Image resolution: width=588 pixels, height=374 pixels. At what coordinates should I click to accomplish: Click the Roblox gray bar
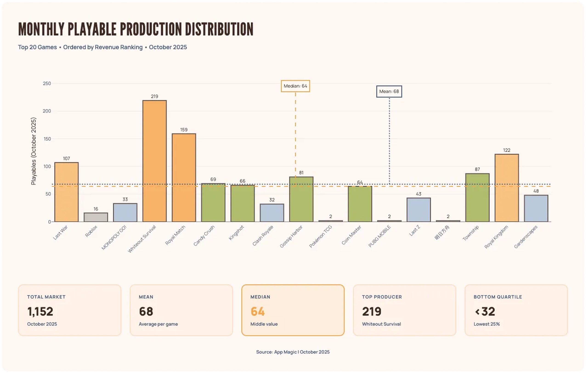pyautogui.click(x=96, y=217)
